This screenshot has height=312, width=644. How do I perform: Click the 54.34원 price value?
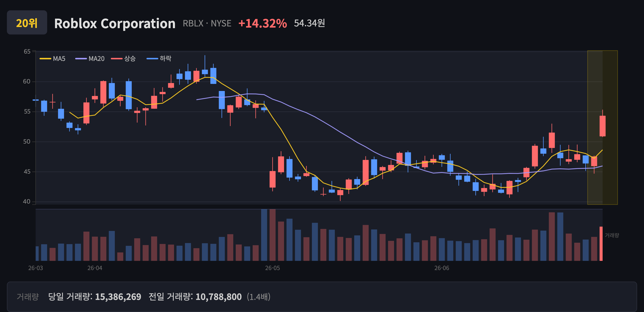(x=309, y=23)
